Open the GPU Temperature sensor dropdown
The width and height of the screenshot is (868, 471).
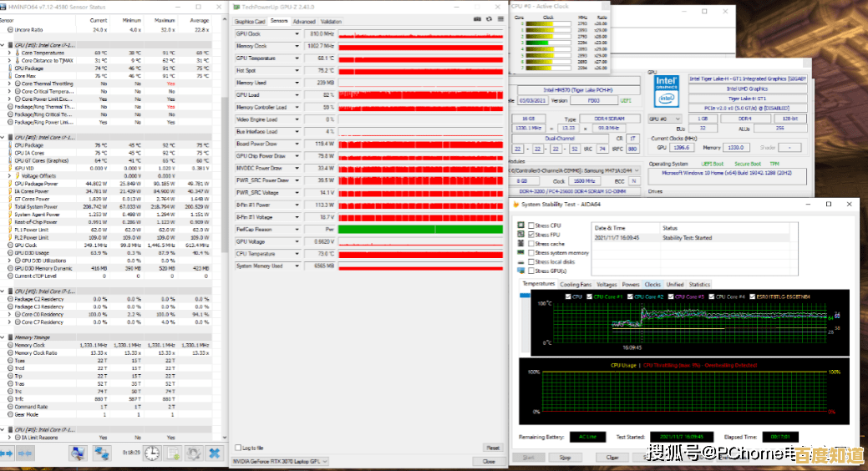[297, 58]
